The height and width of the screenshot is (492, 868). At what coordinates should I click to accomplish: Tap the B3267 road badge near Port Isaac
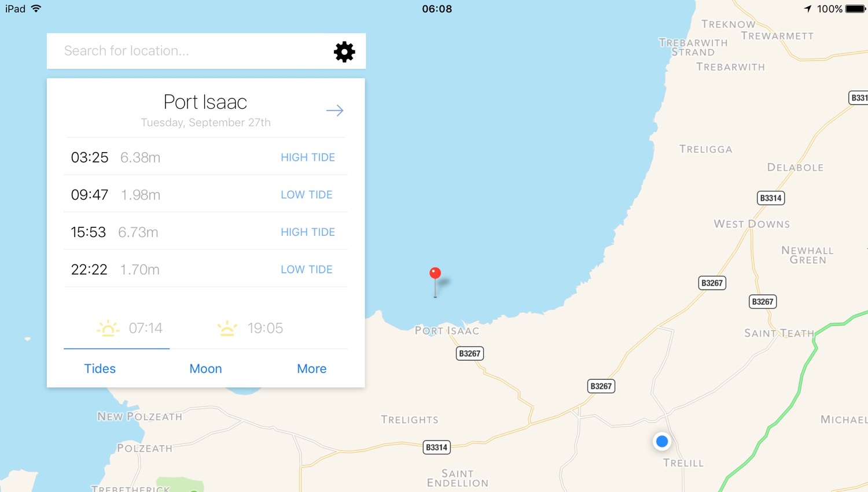(469, 353)
